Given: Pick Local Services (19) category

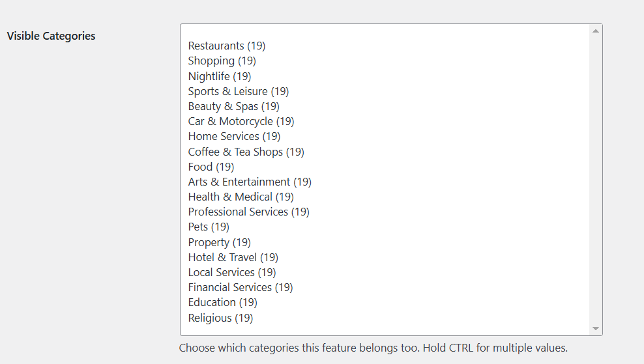Looking at the screenshot, I should tap(231, 272).
